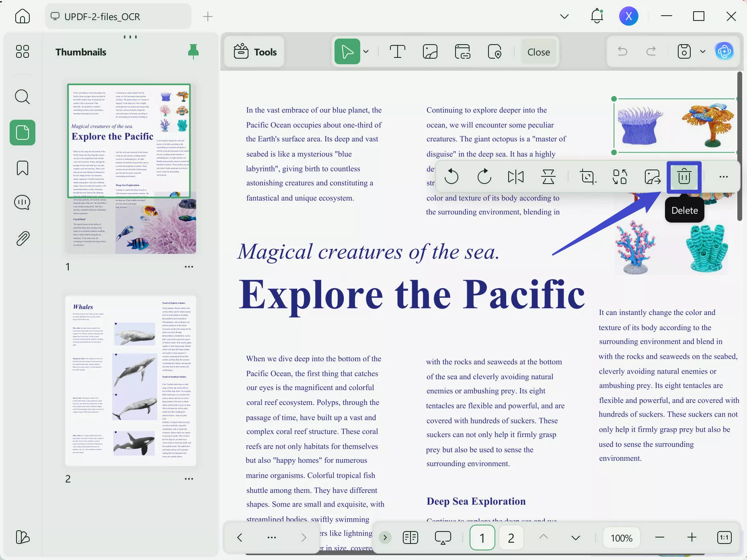Rotate the selected image counterclockwise
The height and width of the screenshot is (560, 747).
[x=451, y=177]
